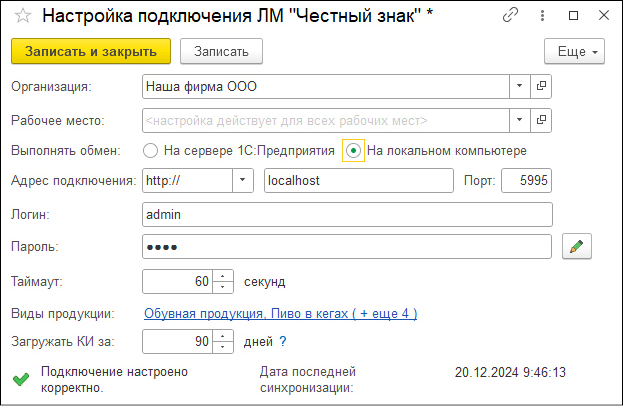623x406 pixels.
Task: Click the pencil icon beside the password
Action: [577, 246]
